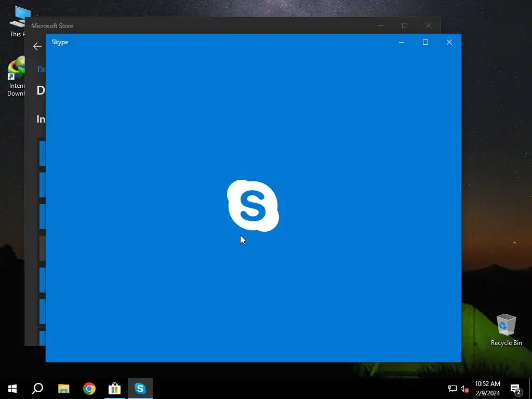Click the Show desktop strip on the taskbar
The height and width of the screenshot is (399, 532).
click(x=530, y=389)
